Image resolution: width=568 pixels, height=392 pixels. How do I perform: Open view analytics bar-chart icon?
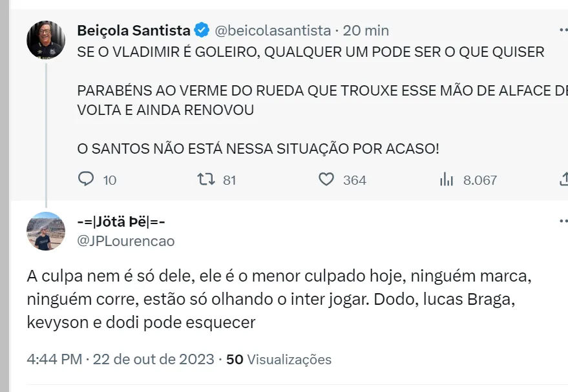tap(446, 180)
